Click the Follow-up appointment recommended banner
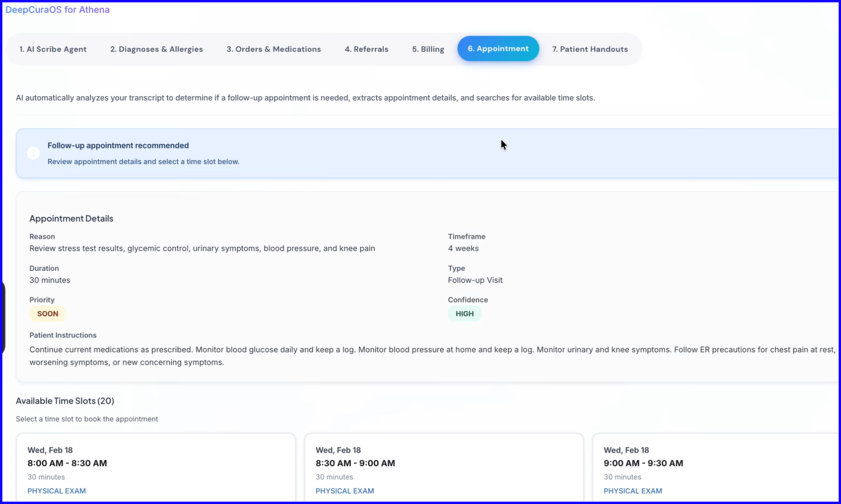Viewport: 841px width, 504px height. 428,153
